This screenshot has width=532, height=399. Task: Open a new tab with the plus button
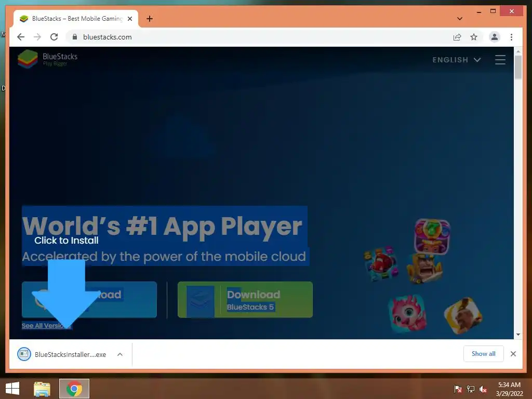[150, 19]
